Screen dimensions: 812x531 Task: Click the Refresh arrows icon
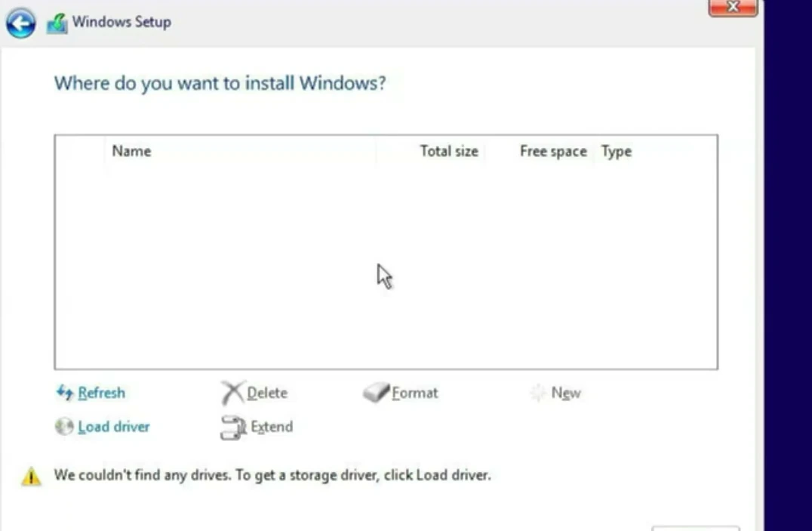point(65,393)
